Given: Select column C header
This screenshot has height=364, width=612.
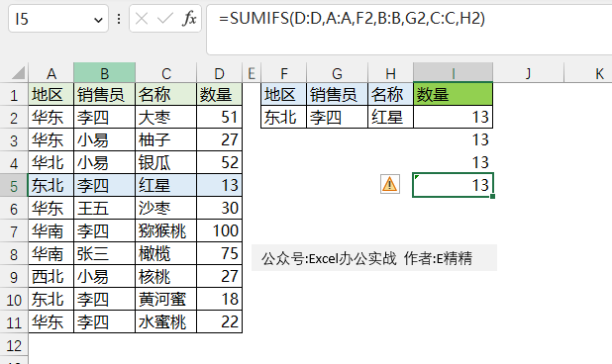Looking at the screenshot, I should [x=166, y=73].
